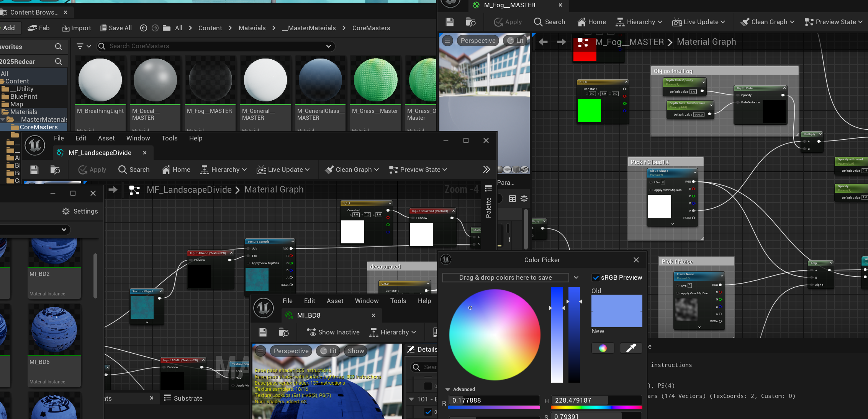Screen dimensions: 868x419
Task: Toggle the sRGB Preview checkbox
Action: [x=596, y=277]
